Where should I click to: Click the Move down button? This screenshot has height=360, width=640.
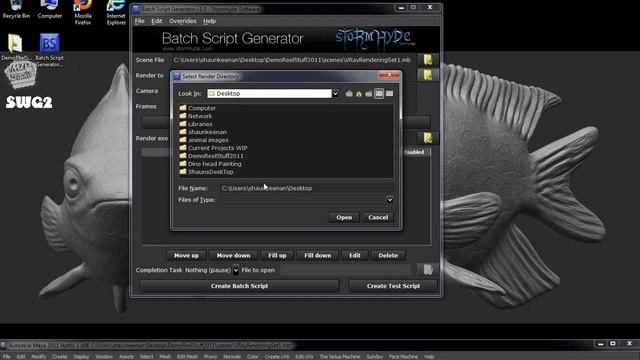tap(233, 256)
